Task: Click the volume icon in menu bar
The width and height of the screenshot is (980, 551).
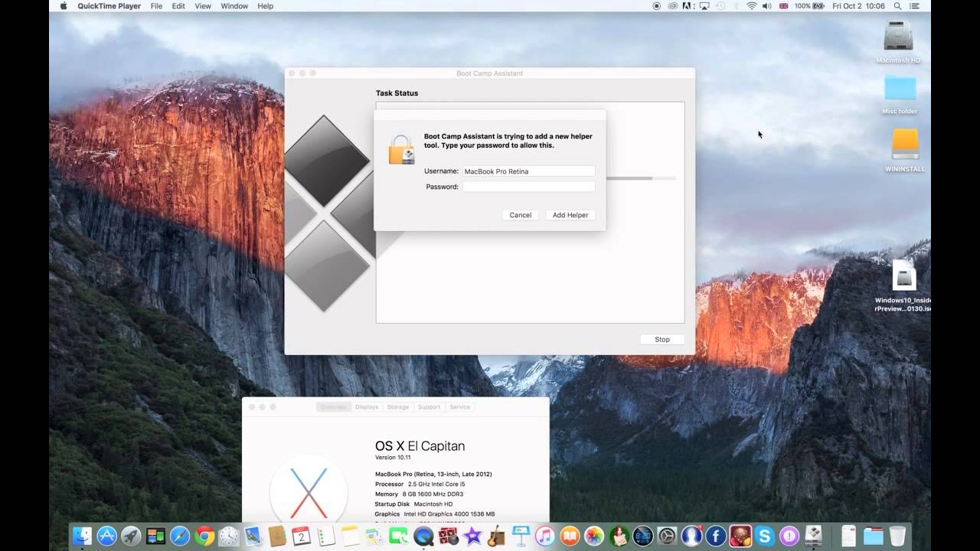Action: coord(766,6)
